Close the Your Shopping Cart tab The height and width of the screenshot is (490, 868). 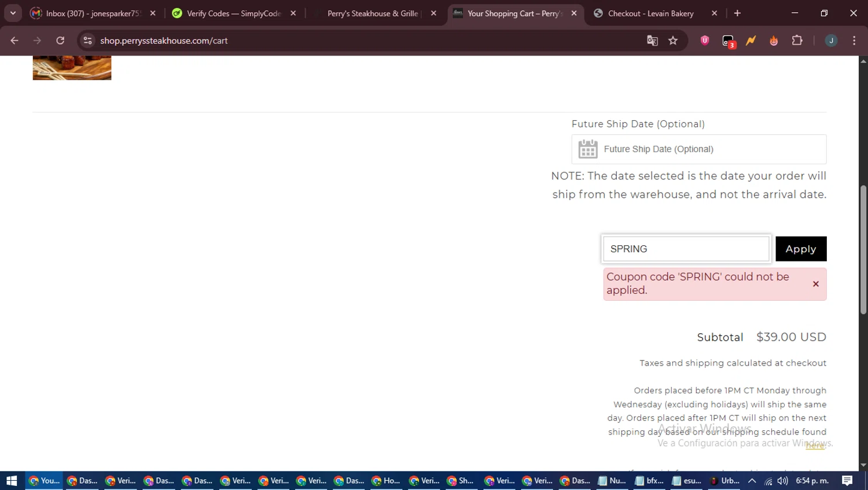pos(574,13)
